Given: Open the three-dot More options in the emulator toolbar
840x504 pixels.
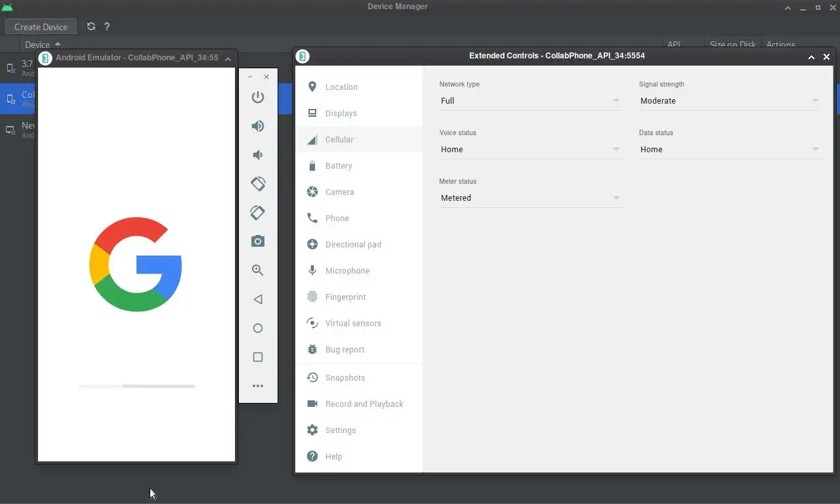Looking at the screenshot, I should (258, 386).
